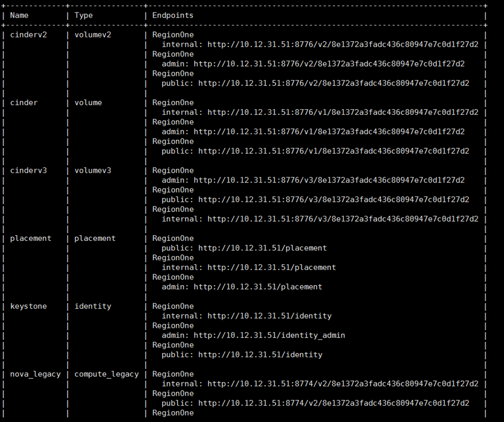The image size is (504, 422).
Task: Click RegionOne on the nova_legacy name row
Action: [x=173, y=374]
